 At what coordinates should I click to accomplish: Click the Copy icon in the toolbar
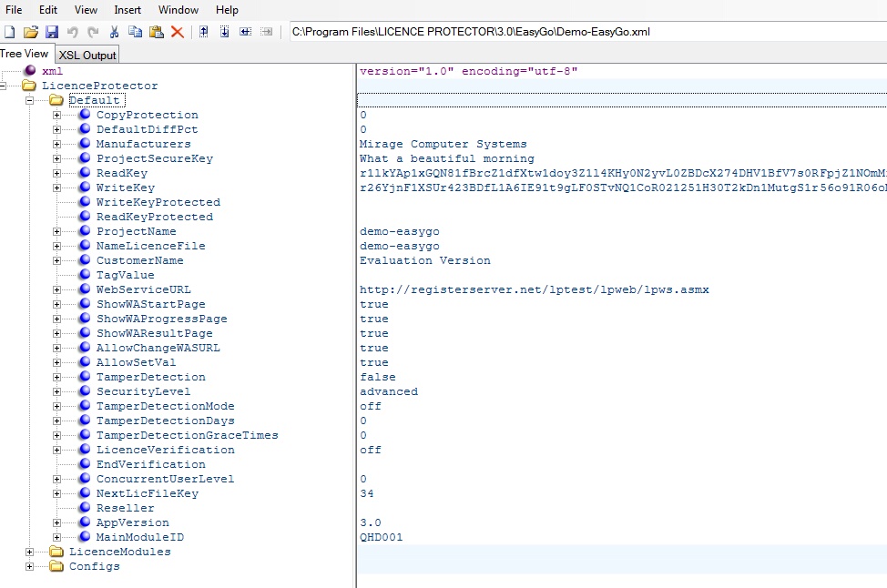[135, 32]
